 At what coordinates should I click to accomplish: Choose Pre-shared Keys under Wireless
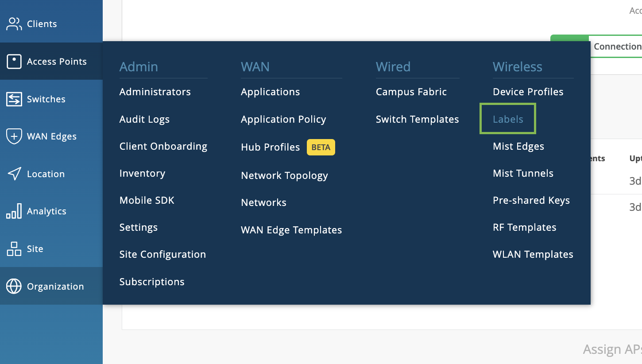point(531,200)
